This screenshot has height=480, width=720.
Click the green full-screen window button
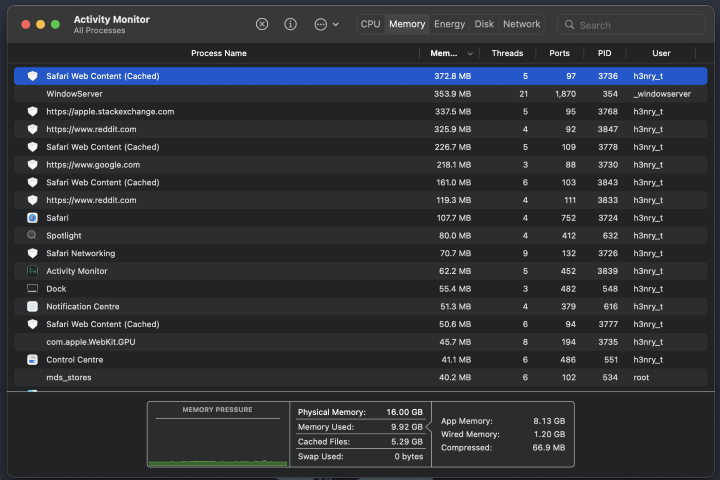click(x=55, y=24)
